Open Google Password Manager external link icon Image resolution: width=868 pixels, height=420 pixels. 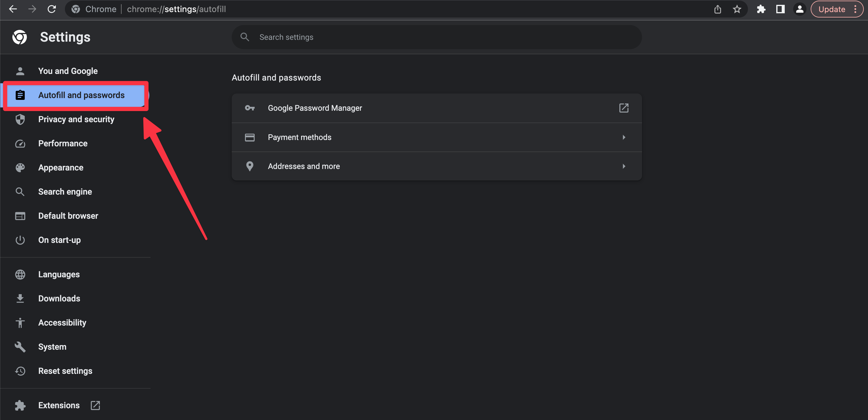click(x=624, y=108)
